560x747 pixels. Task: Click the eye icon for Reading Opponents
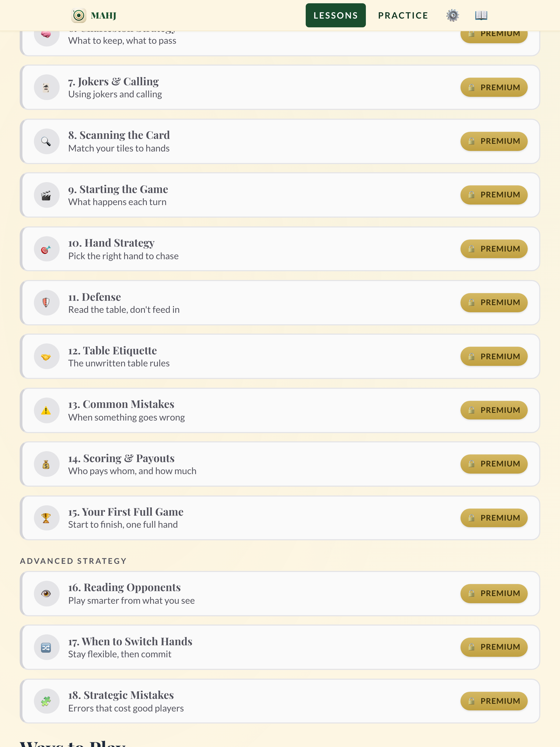46,594
